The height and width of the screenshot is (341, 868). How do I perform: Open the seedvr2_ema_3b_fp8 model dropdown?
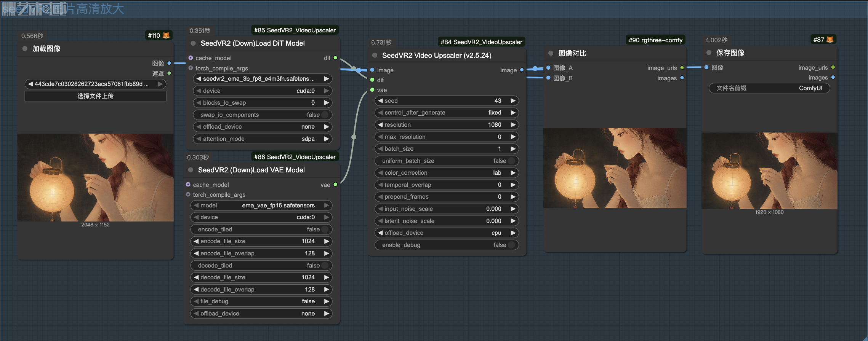point(263,79)
